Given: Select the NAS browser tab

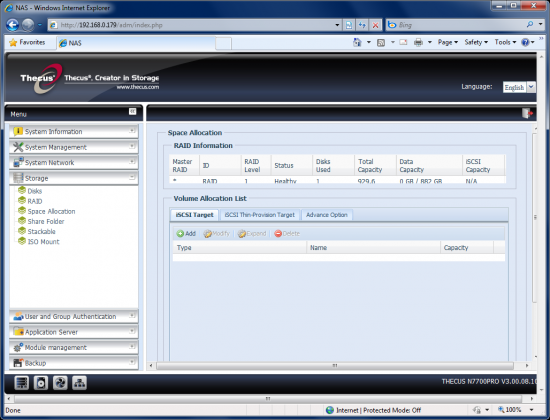Looking at the screenshot, I should (x=136, y=43).
